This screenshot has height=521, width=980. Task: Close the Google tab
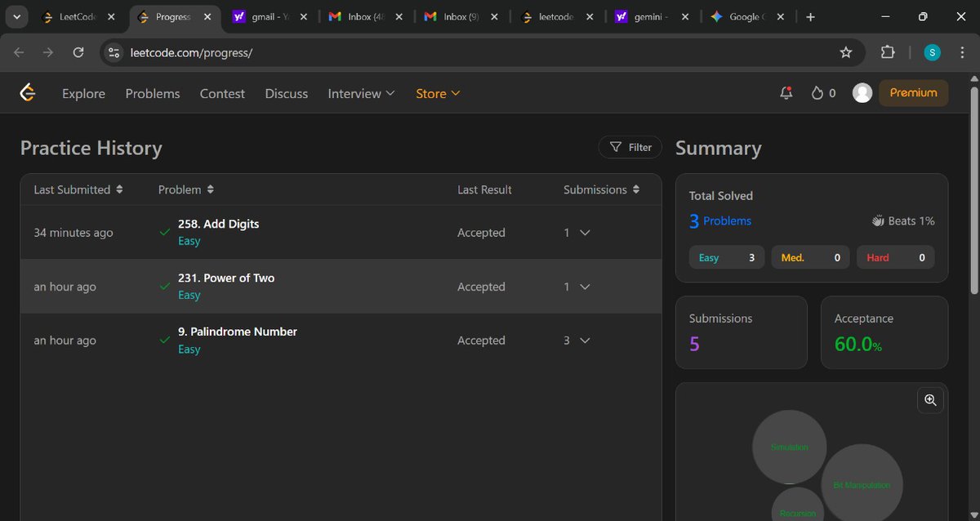coord(782,16)
